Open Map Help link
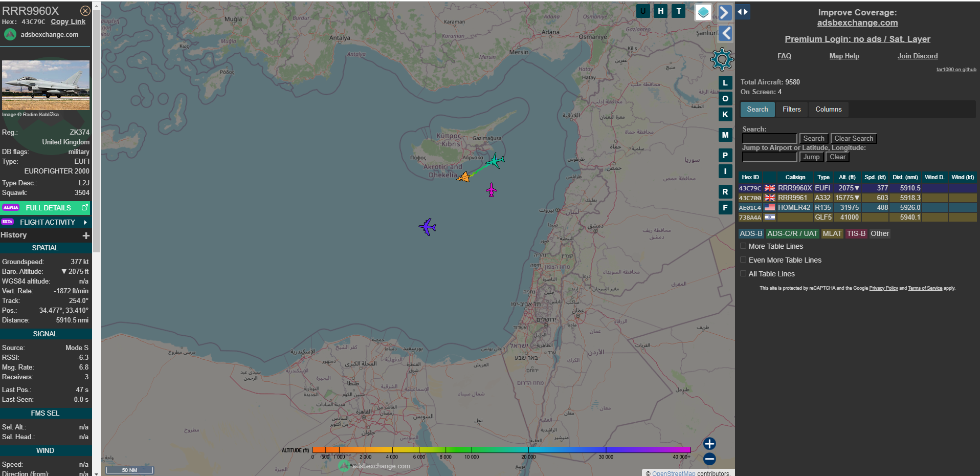The width and height of the screenshot is (980, 476). pos(844,56)
